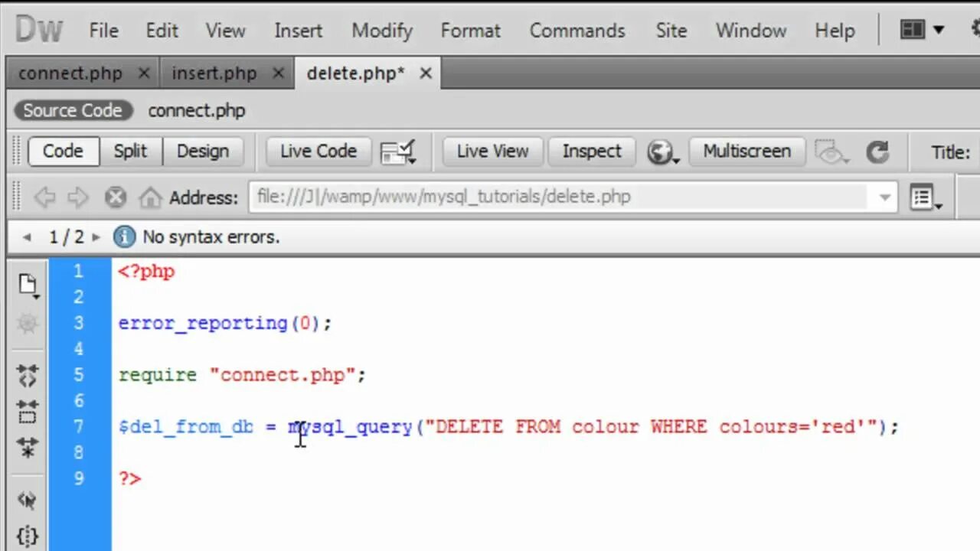
Task: Open the Edit menu
Action: pyautogui.click(x=162, y=31)
